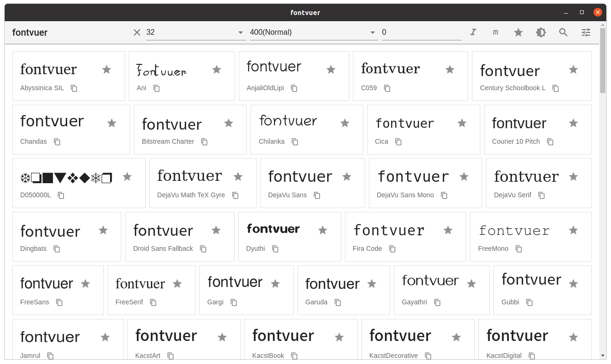The width and height of the screenshot is (611, 364).
Task: Mark Gubbi as a favorite
Action: coord(573,284)
